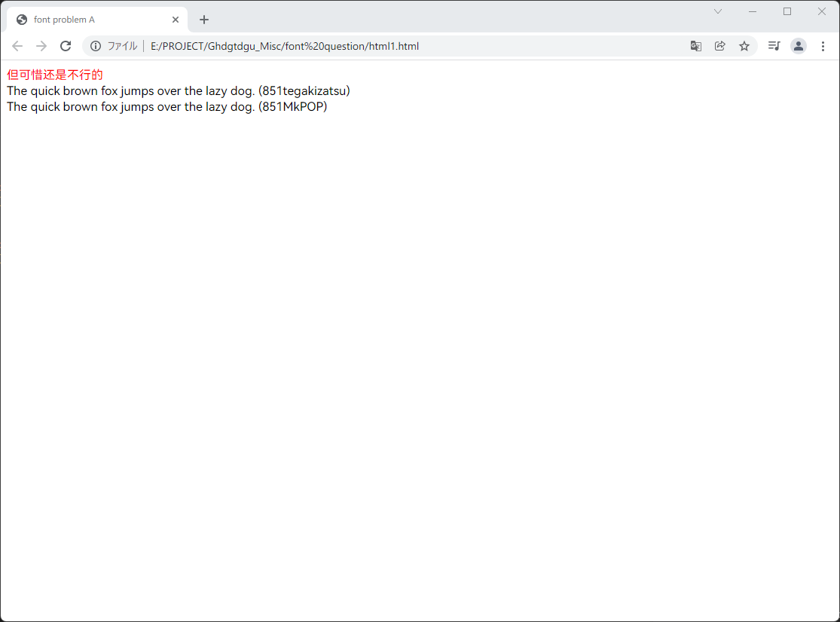Open a new tab with plus button
Viewport: 840px width, 622px height.
pyautogui.click(x=204, y=20)
